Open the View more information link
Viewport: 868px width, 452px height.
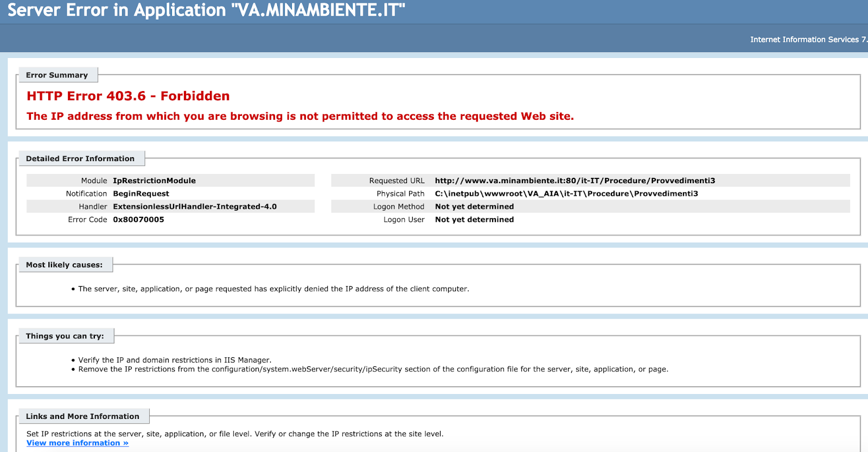tap(77, 443)
